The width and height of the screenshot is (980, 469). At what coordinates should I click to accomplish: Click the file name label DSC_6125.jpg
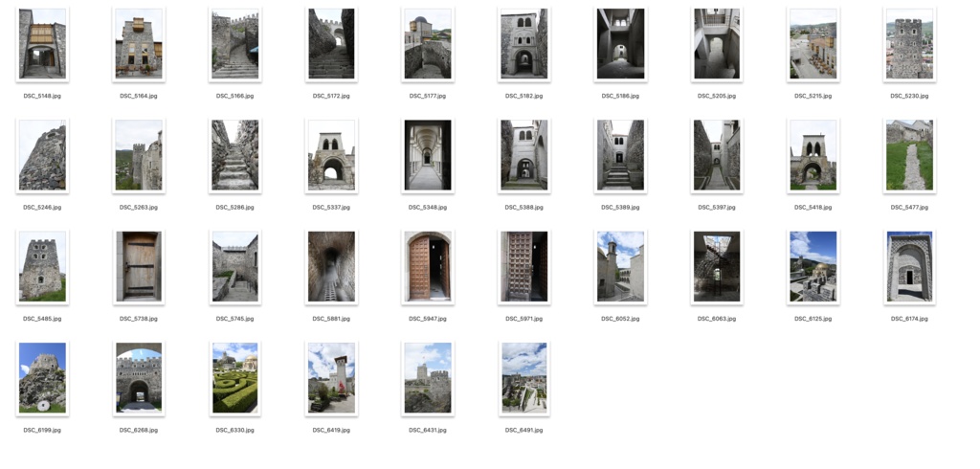pyautogui.click(x=813, y=319)
